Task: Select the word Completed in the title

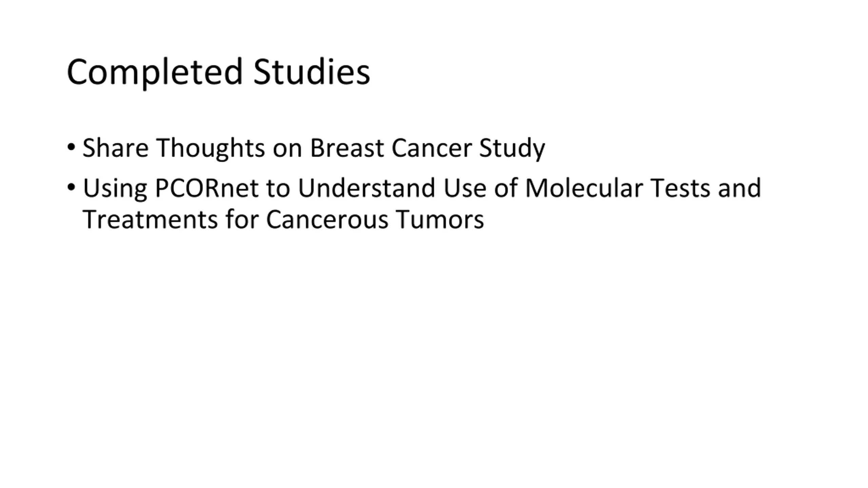Action: point(155,73)
